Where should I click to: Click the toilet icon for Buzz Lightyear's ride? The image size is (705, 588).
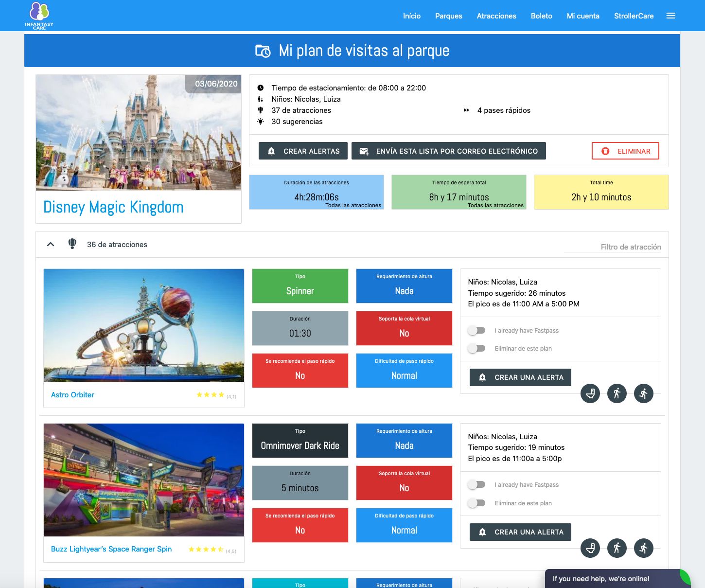pos(590,548)
